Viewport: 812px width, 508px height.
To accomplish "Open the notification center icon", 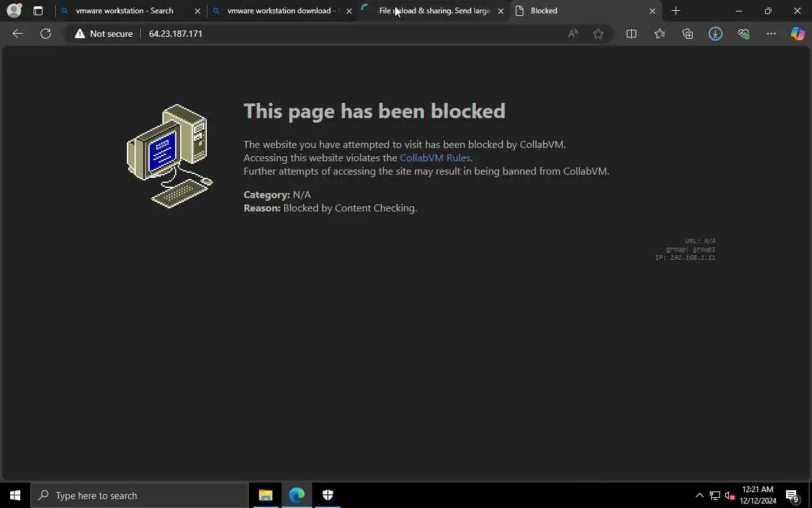I will click(x=792, y=495).
